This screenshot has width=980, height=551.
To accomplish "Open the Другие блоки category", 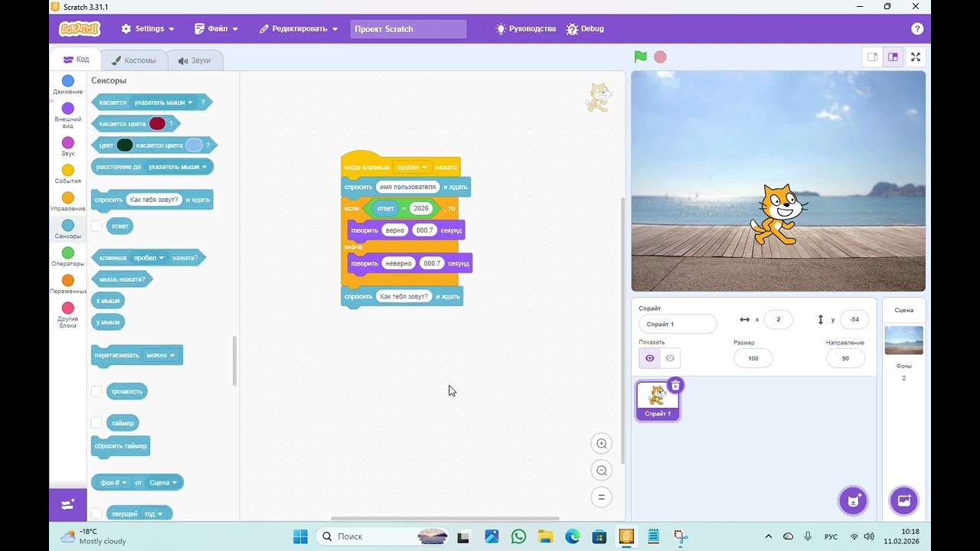I will click(68, 315).
